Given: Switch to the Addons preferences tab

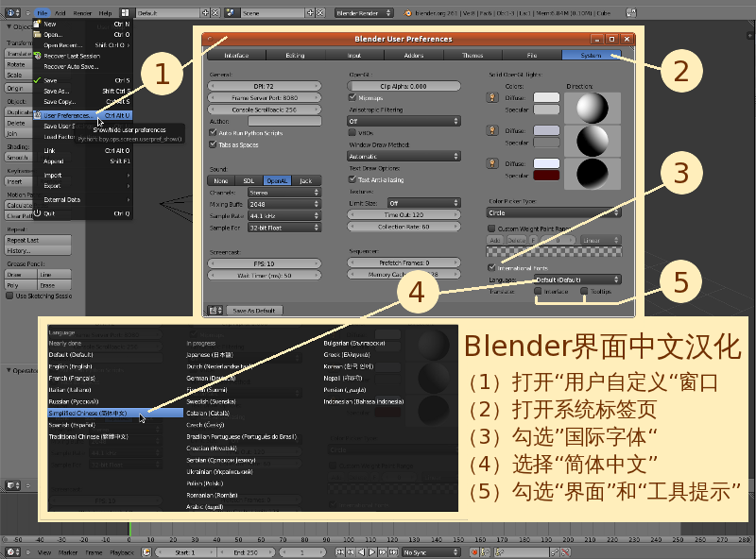Looking at the screenshot, I should (414, 56).
